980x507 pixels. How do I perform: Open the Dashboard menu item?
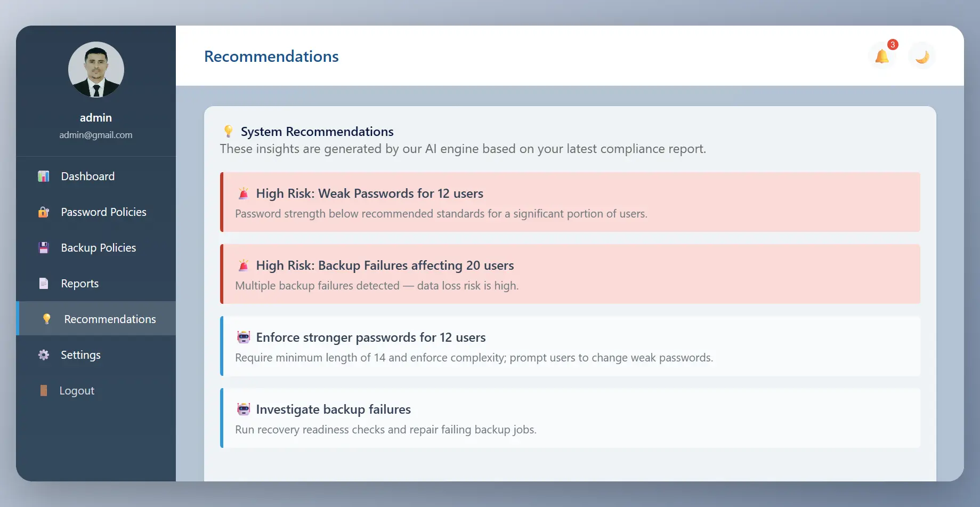click(x=88, y=176)
